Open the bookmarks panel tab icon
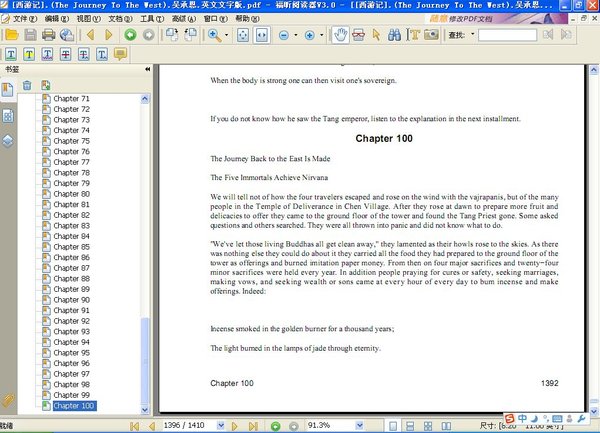 pyautogui.click(x=7, y=90)
